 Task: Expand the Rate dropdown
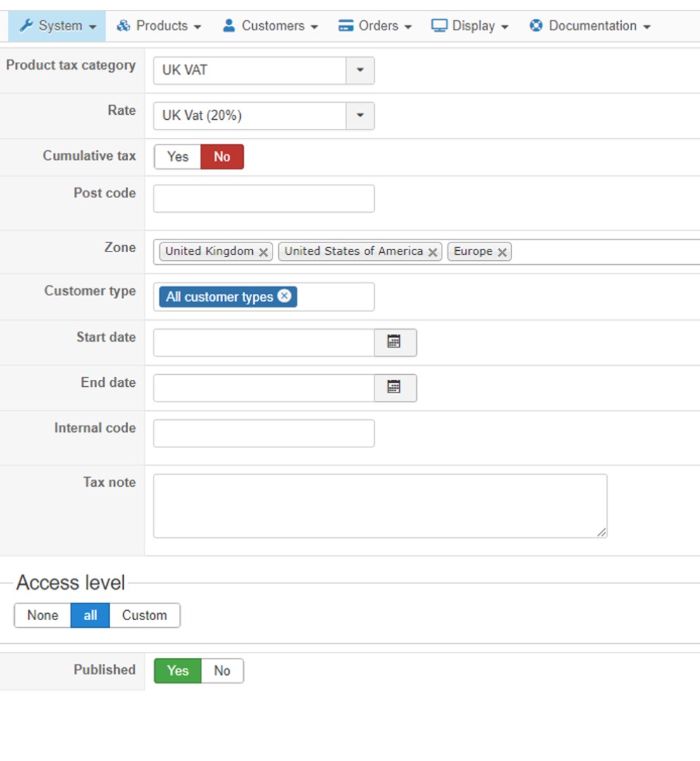(360, 116)
